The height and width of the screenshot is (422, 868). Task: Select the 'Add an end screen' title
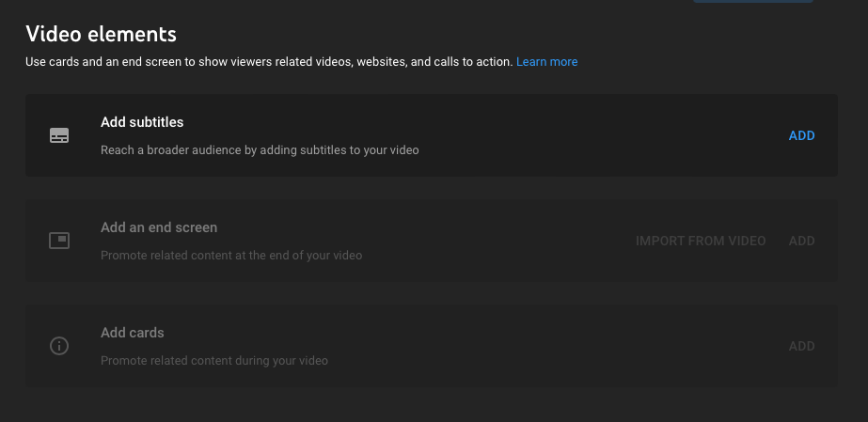coord(159,227)
